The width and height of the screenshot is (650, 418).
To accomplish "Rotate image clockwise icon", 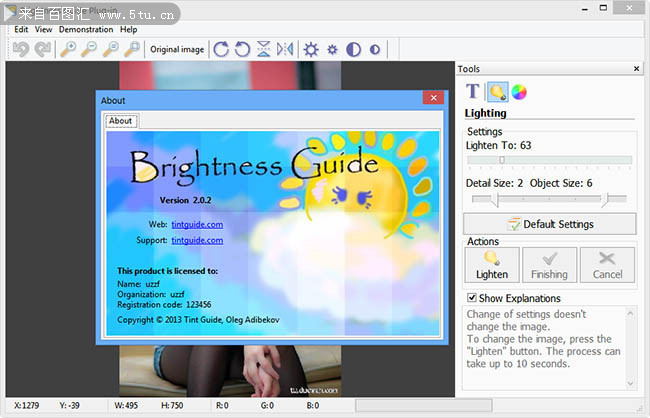I will click(x=221, y=49).
